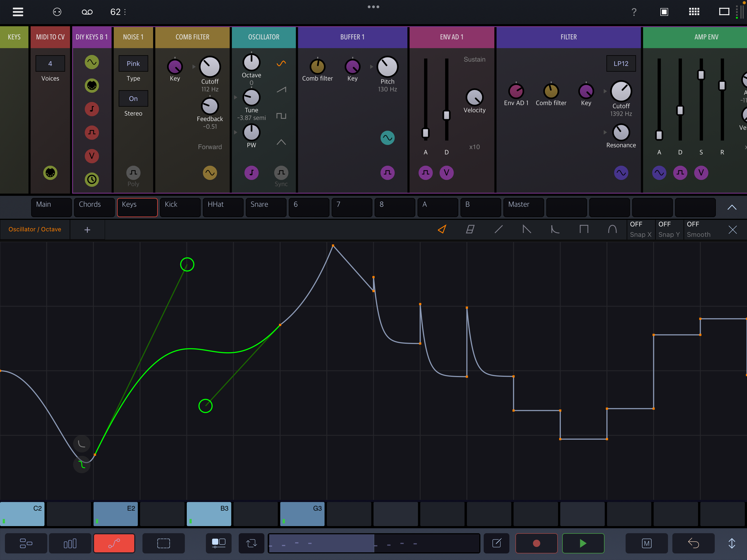
Task: Collapse the track bar with chevron
Action: click(x=731, y=207)
